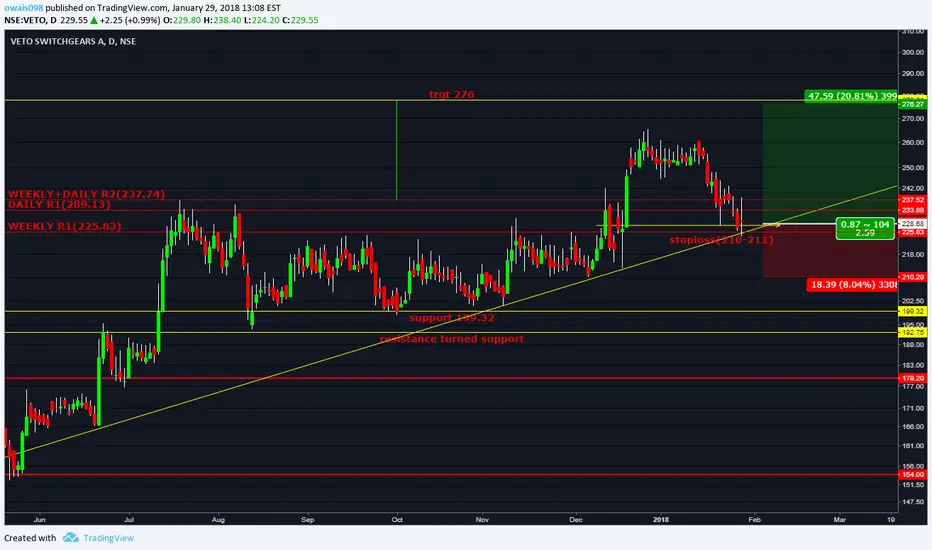Click the Sep label on time axis
The width and height of the screenshot is (932, 550).
click(x=307, y=519)
